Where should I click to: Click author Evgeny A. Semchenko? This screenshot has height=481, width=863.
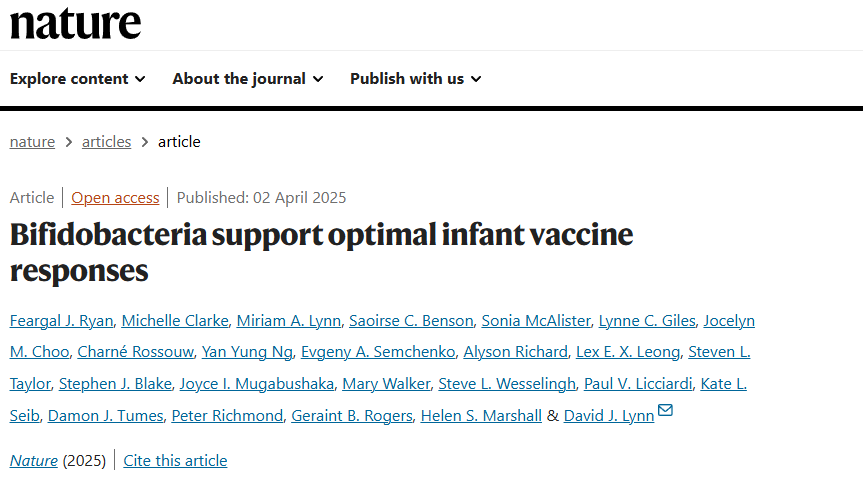(378, 352)
